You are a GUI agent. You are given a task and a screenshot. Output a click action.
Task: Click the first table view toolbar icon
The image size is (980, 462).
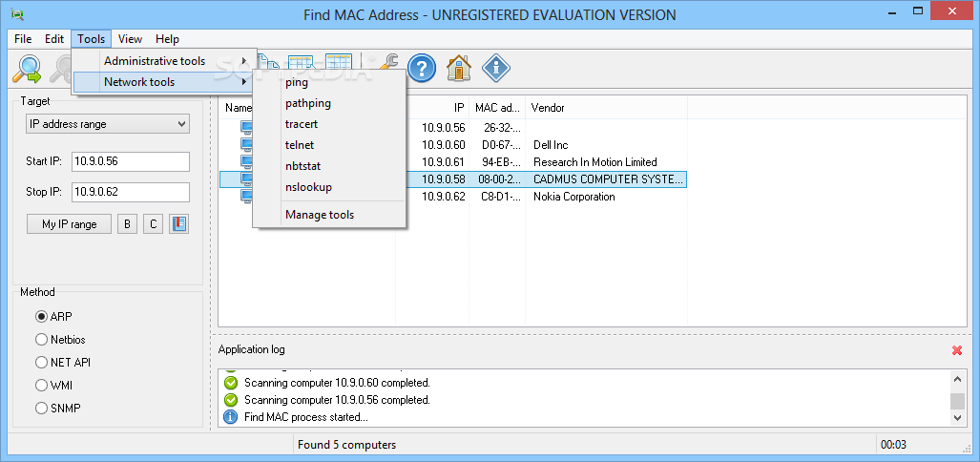tap(302, 61)
